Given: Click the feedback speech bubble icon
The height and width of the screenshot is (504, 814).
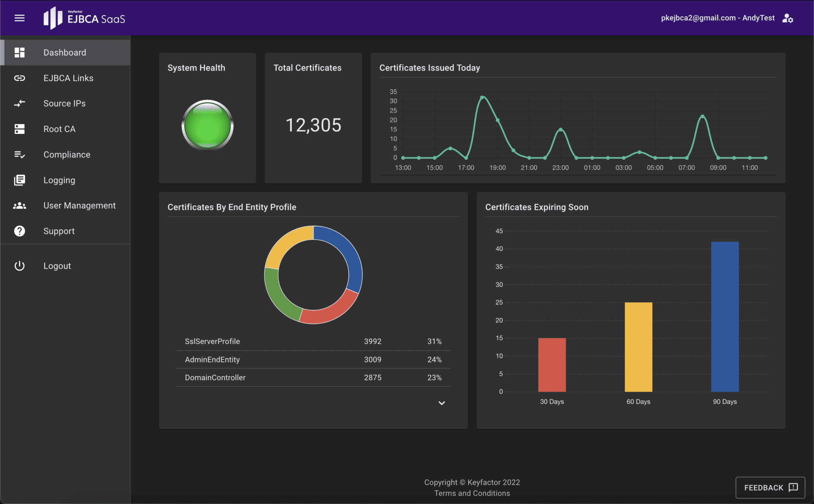Looking at the screenshot, I should coord(793,487).
